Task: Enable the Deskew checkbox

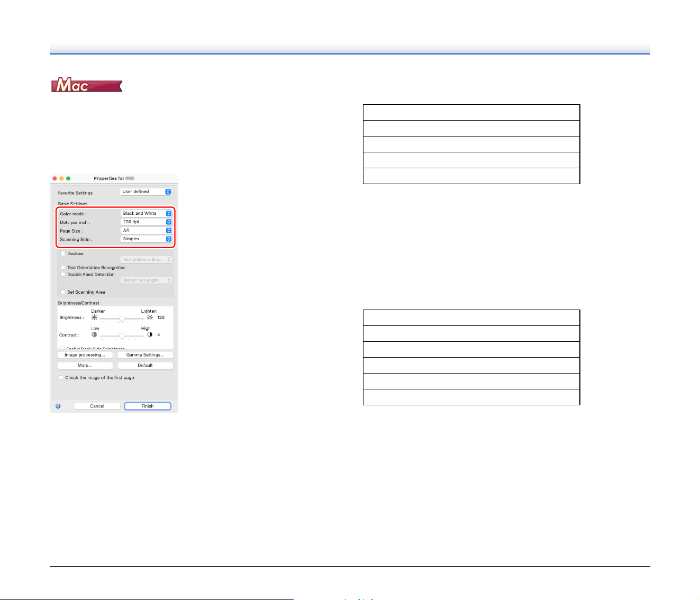Action: pos(63,253)
